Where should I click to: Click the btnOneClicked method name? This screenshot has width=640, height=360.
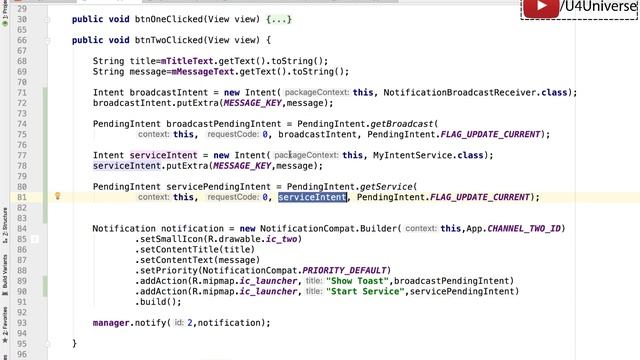169,19
